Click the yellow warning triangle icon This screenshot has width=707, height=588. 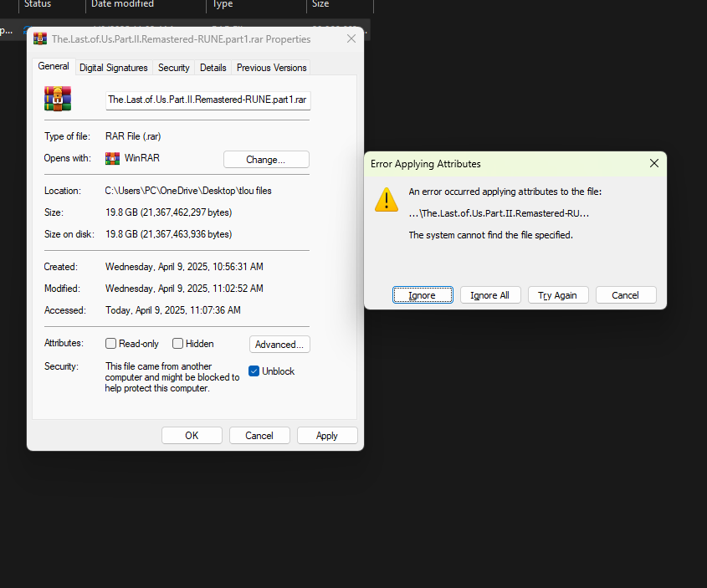387,200
